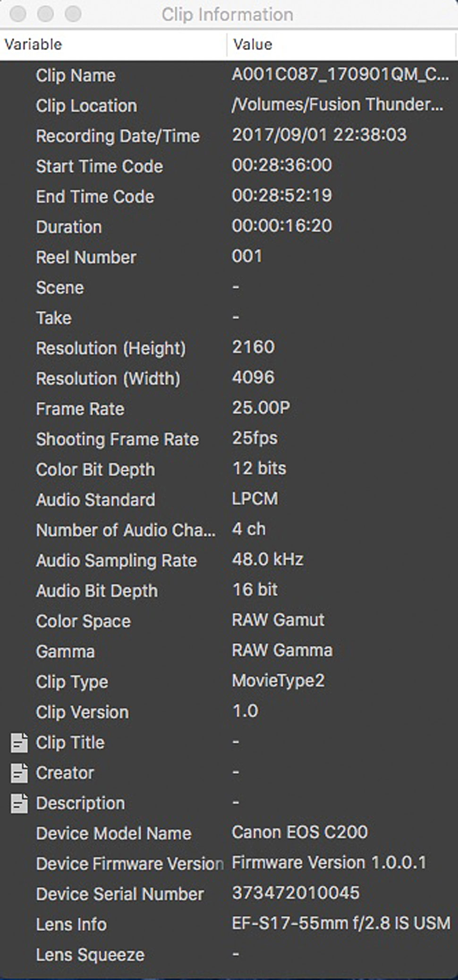The image size is (458, 980).
Task: Select the Reel Number row
Action: pyautogui.click(x=229, y=257)
